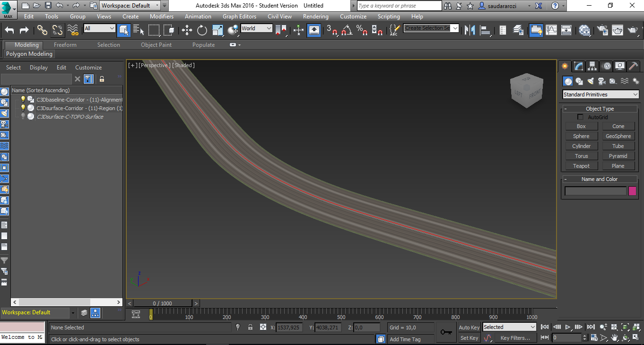Switch to the Freeform ribbon tab
The image size is (644, 345).
[65, 44]
